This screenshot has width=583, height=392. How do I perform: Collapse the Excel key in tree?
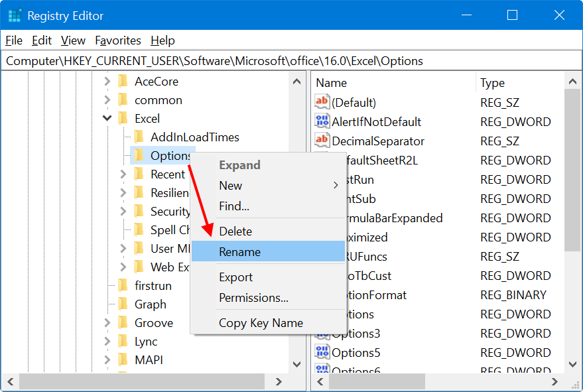[x=107, y=119]
